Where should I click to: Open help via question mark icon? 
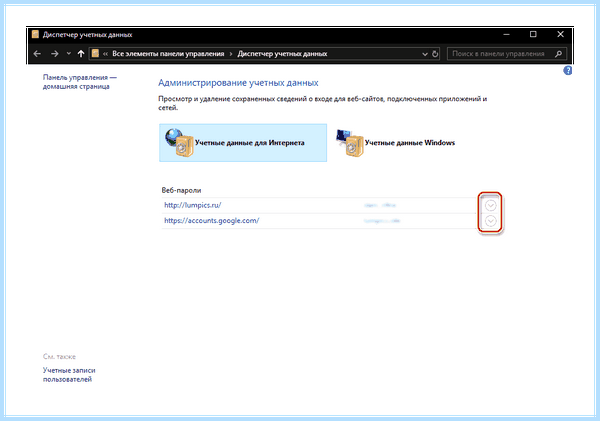click(x=568, y=70)
